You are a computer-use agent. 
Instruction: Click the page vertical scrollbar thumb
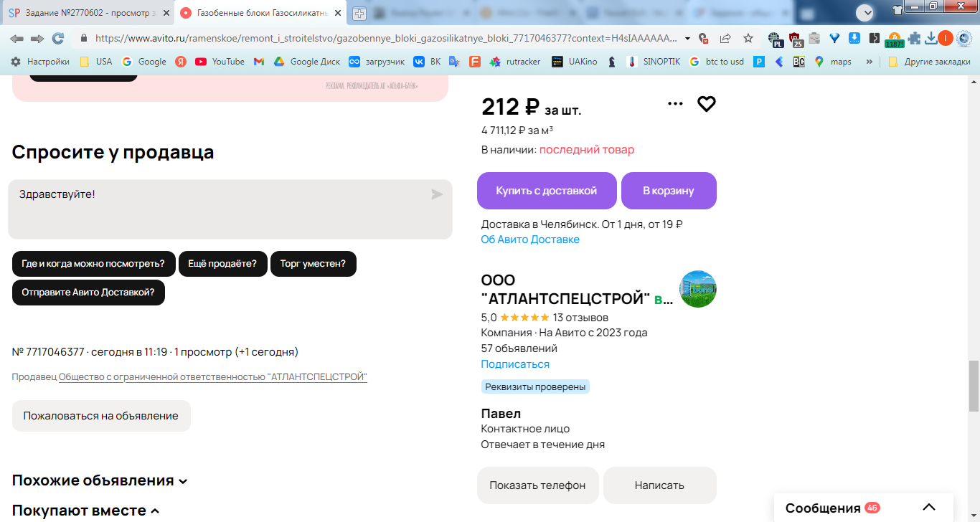974,387
